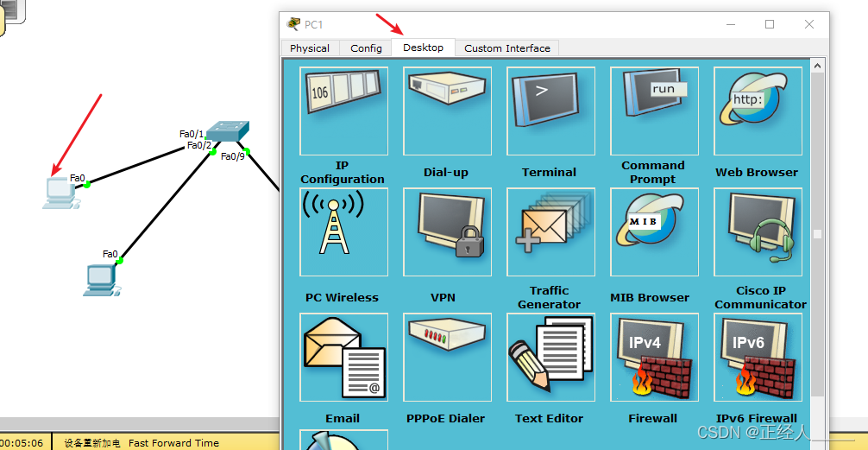The width and height of the screenshot is (868, 450).
Task: Launch the Traffic Generator
Action: pos(550,231)
